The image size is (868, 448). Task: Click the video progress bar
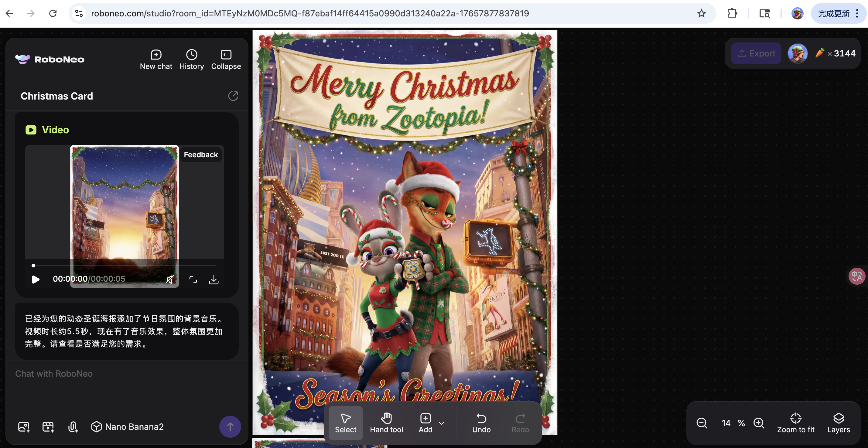[124, 266]
